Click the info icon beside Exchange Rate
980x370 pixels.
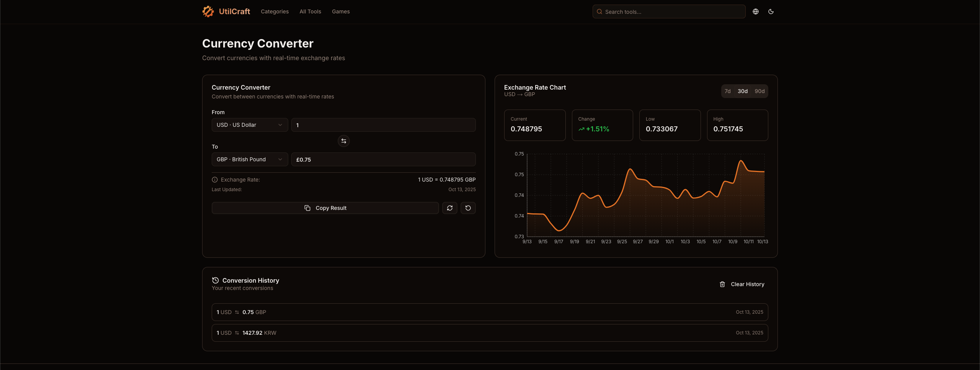pyautogui.click(x=215, y=180)
